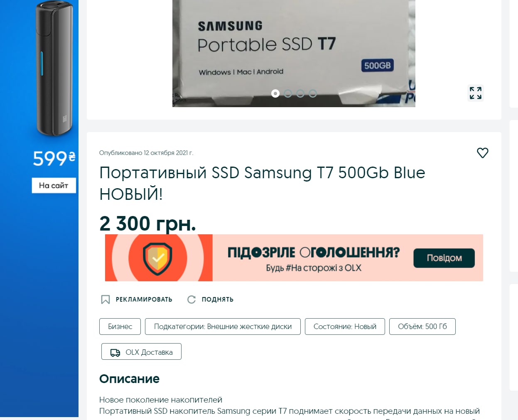Screen dimensions: 518x420
Task: Click the На сайт advertisement button
Action: point(54,185)
